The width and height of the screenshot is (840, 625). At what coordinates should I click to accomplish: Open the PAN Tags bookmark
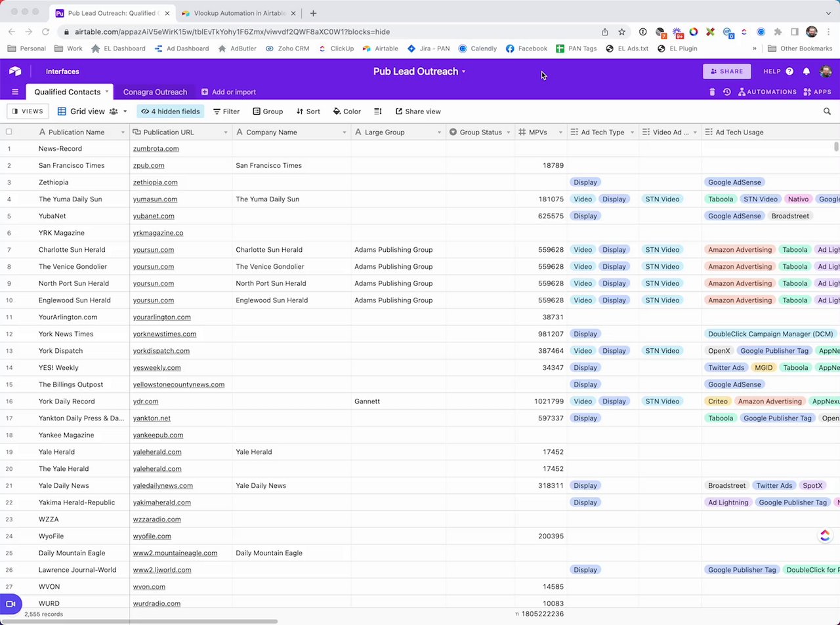[x=576, y=49]
